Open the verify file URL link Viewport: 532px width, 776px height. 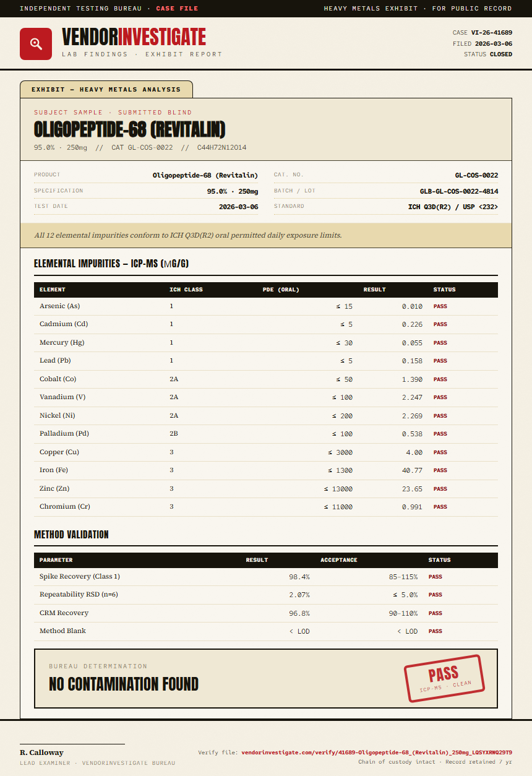tap(377, 752)
